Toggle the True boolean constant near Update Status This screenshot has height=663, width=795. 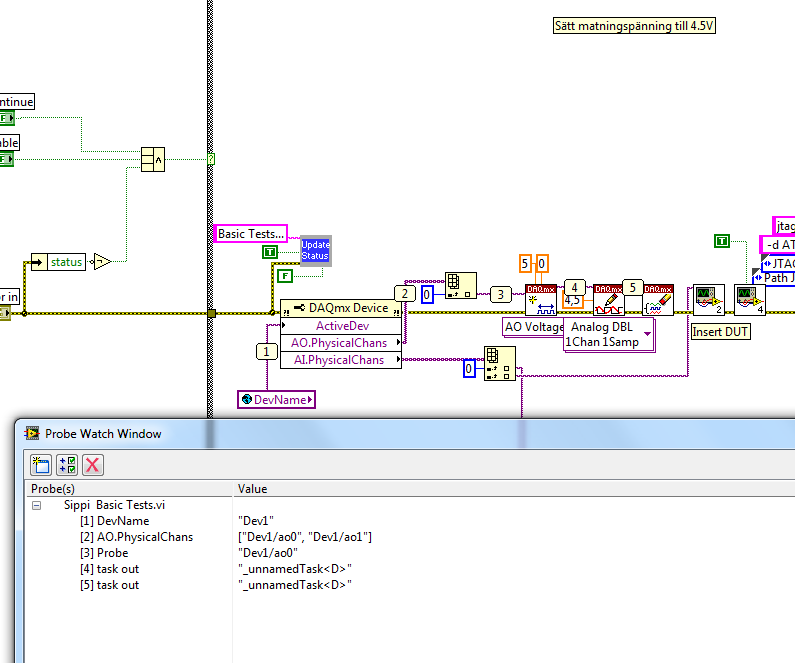(x=269, y=252)
